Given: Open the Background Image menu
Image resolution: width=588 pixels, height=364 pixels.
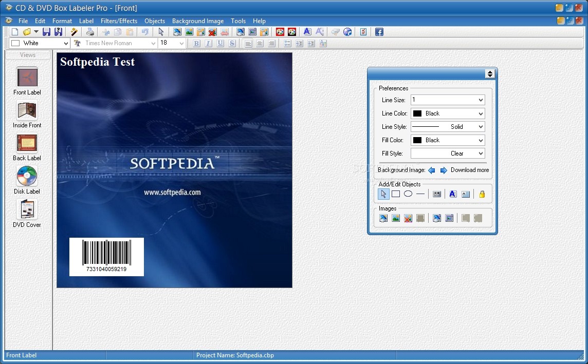Looking at the screenshot, I should [x=198, y=21].
